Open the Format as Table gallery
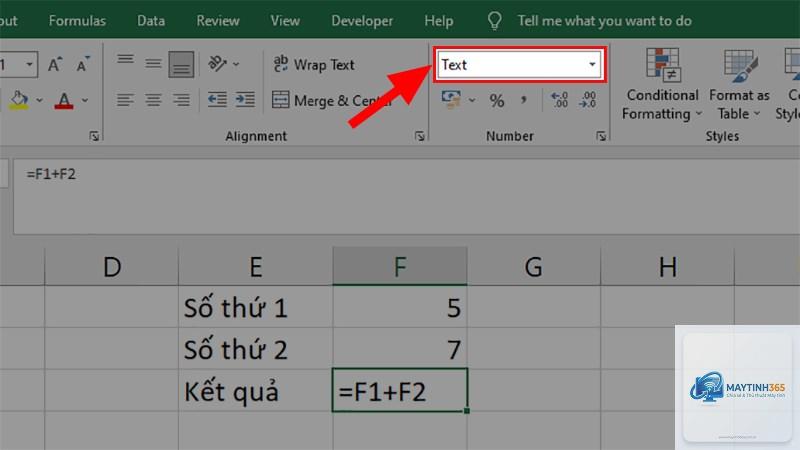This screenshot has width=800, height=450. [x=739, y=84]
